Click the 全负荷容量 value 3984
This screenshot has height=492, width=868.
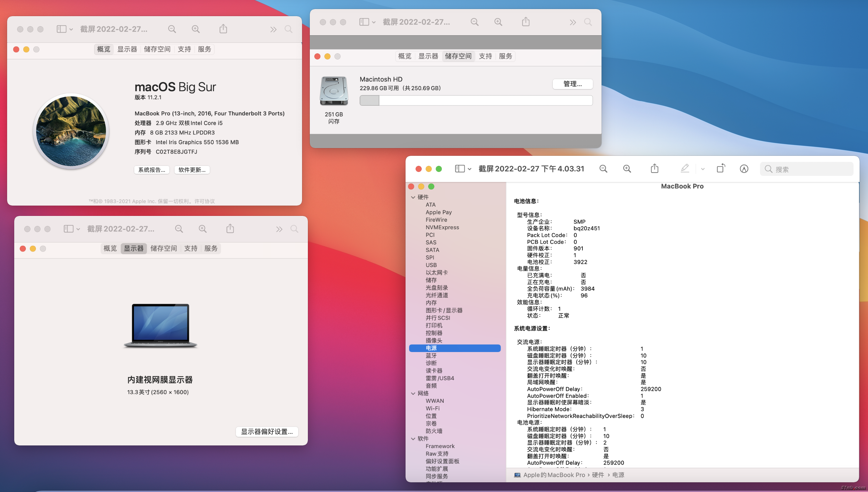[588, 289]
